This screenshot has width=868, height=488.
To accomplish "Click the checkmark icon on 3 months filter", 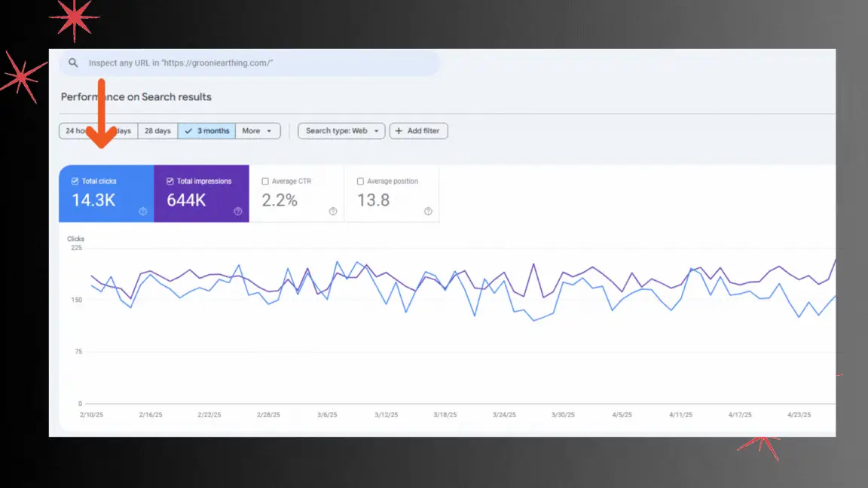I will click(188, 130).
